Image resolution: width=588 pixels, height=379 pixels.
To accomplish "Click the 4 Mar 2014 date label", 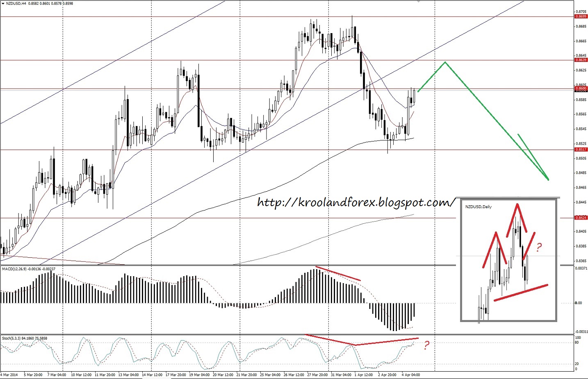I will pyautogui.click(x=9, y=374).
